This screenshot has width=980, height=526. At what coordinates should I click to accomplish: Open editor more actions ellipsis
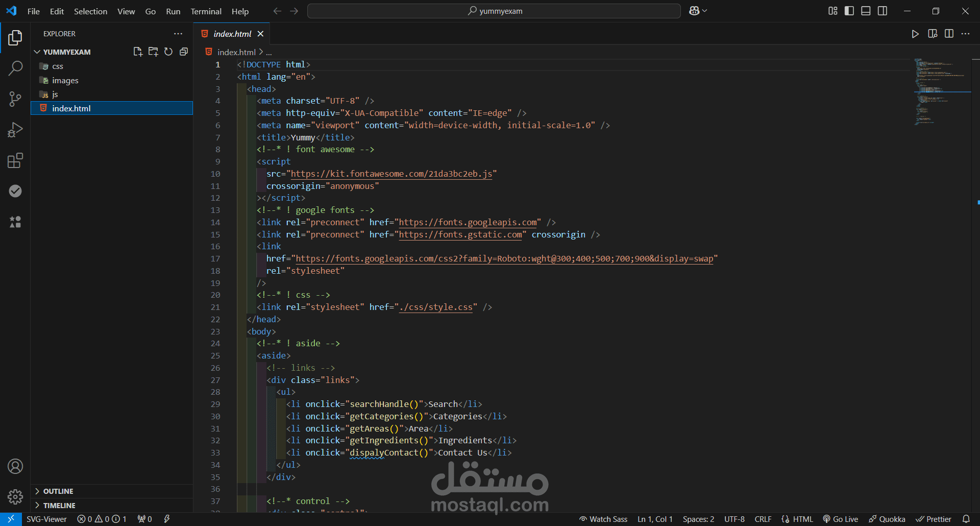pos(965,34)
